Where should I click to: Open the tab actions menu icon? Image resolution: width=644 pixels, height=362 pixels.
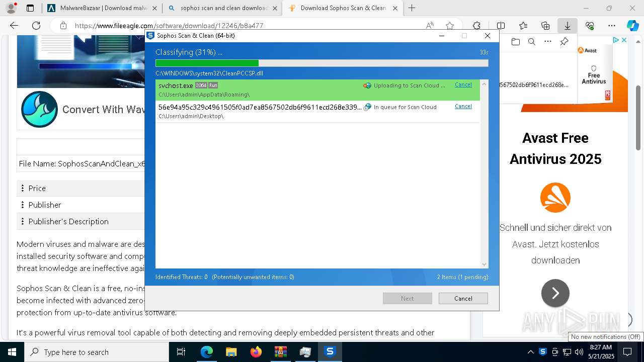point(30,8)
